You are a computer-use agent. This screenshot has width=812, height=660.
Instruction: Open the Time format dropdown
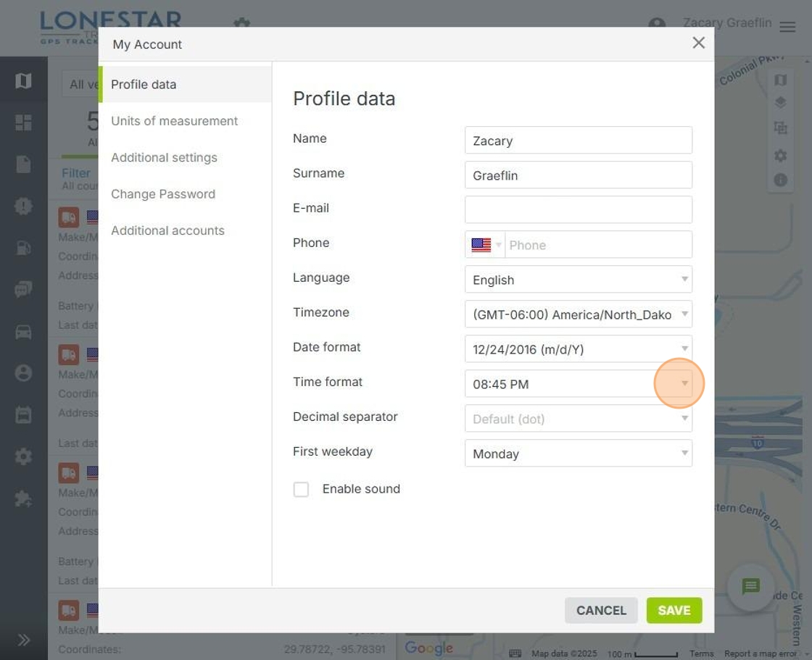pos(578,384)
